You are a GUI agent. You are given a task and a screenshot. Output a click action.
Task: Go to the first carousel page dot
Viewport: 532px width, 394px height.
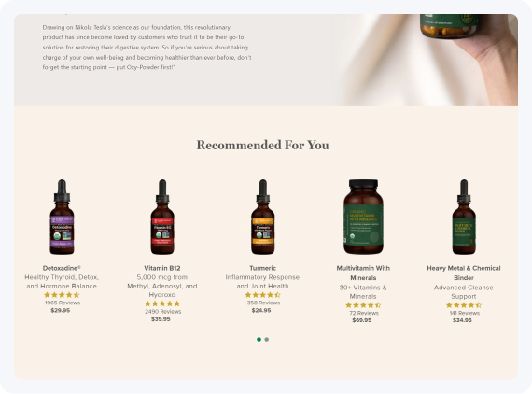259,339
